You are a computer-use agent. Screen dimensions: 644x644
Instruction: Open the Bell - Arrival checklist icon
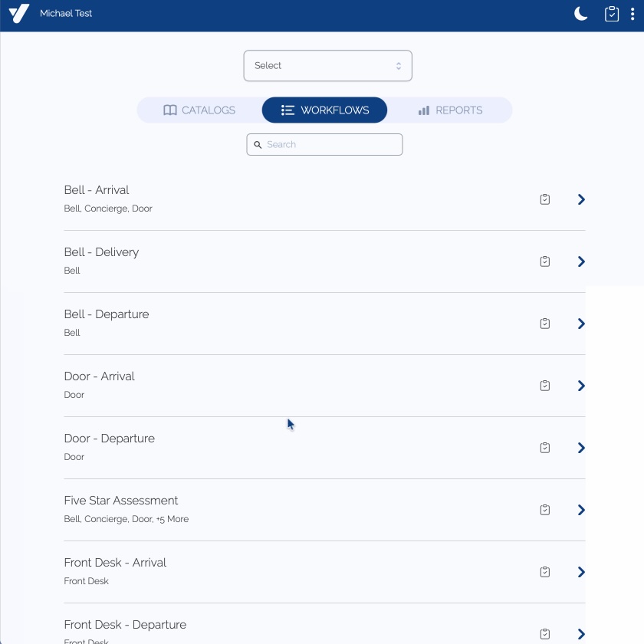[545, 199]
